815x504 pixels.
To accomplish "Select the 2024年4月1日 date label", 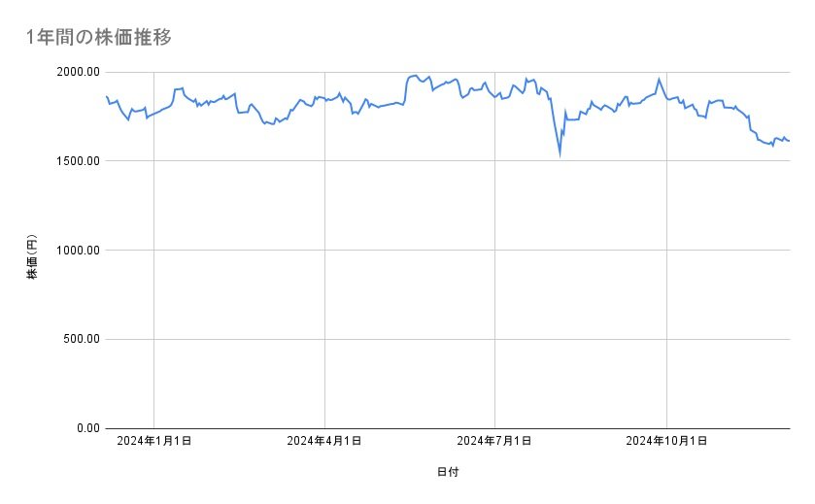I will [x=324, y=442].
